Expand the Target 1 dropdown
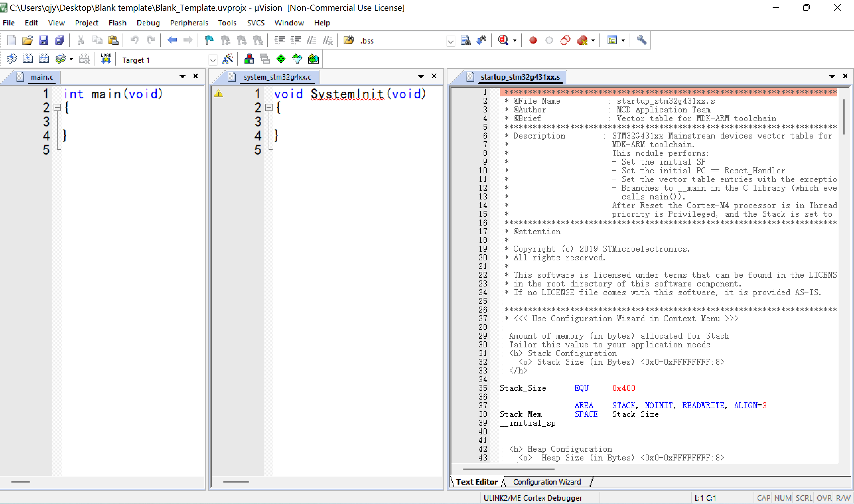Screen dimensions: 854x504 213,61
